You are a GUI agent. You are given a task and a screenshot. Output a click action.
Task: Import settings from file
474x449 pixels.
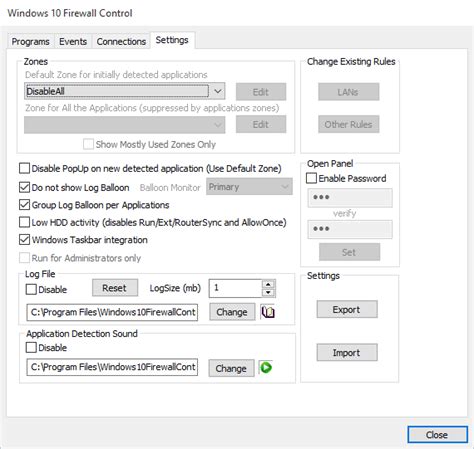(347, 352)
